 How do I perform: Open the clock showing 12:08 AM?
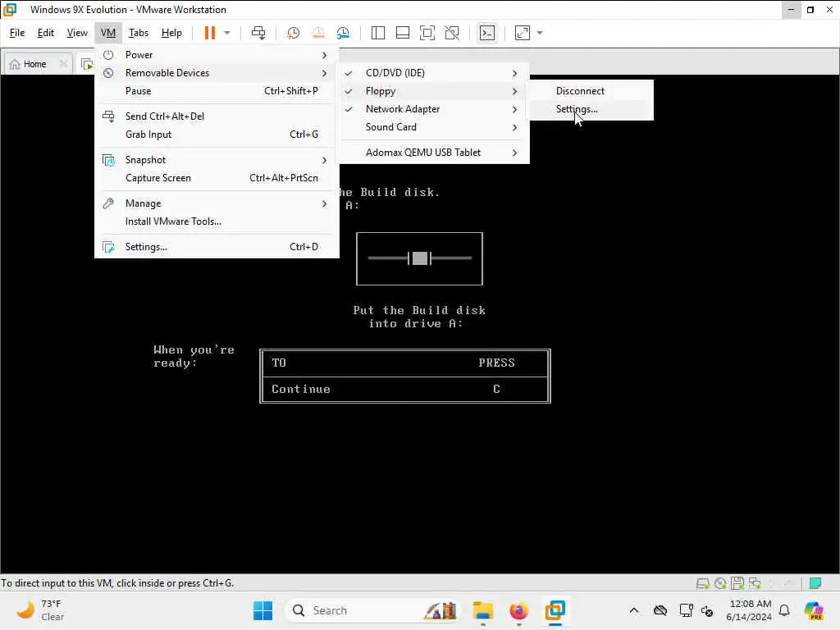coord(749,610)
